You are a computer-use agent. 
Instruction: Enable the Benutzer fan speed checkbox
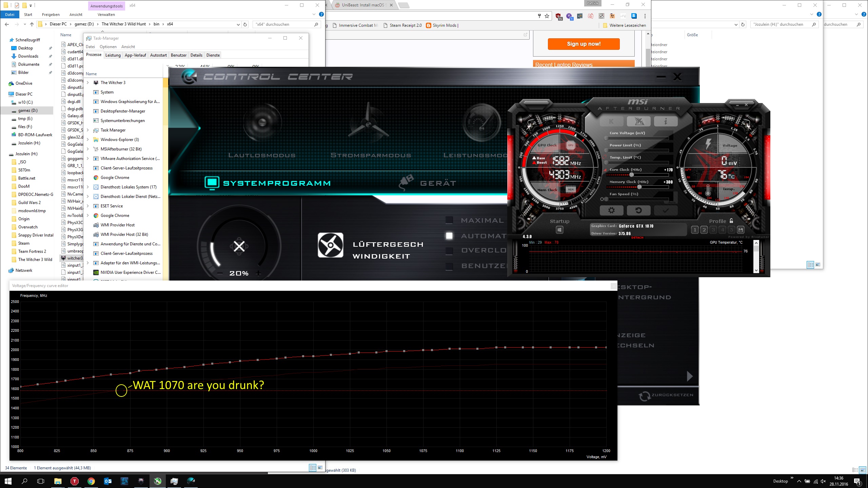[x=449, y=266]
